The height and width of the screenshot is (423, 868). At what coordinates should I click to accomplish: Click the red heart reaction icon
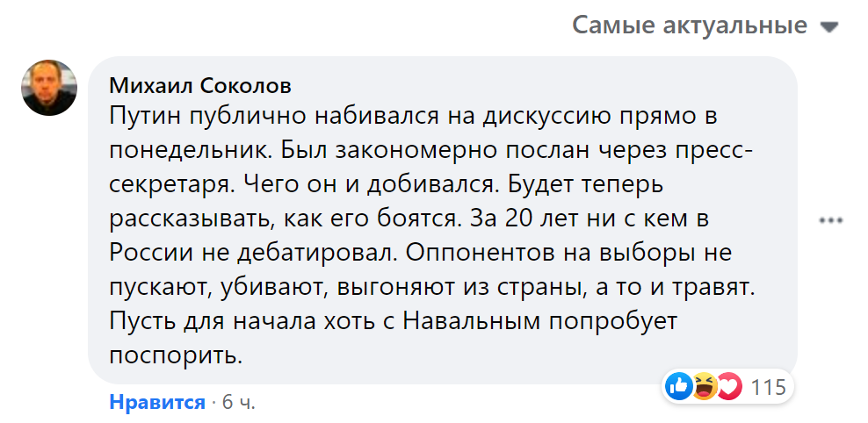point(728,386)
